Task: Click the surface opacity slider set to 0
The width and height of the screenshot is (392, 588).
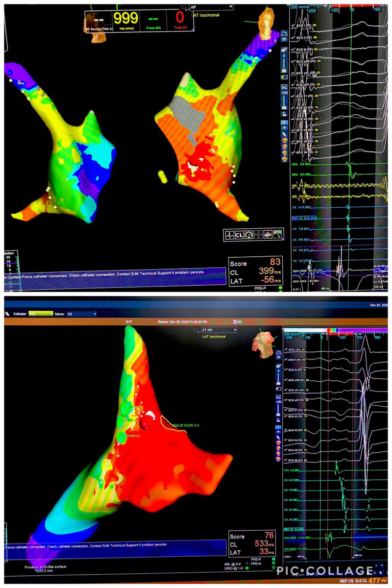Action: click(x=284, y=58)
